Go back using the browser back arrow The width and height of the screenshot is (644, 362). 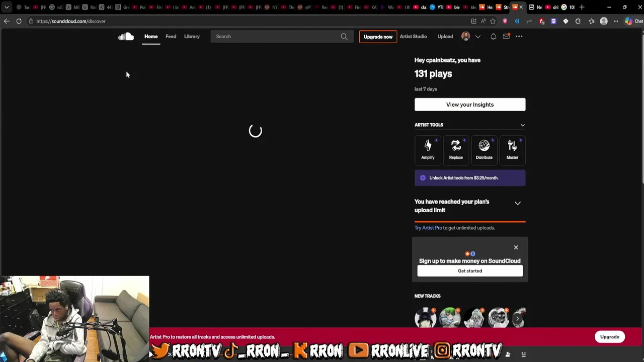(7, 21)
